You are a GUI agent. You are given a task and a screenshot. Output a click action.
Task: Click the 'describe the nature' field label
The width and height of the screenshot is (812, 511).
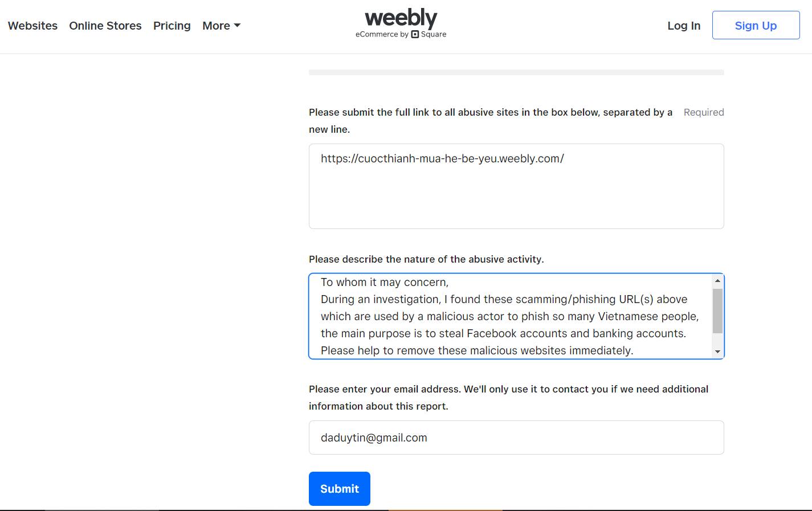coord(426,259)
